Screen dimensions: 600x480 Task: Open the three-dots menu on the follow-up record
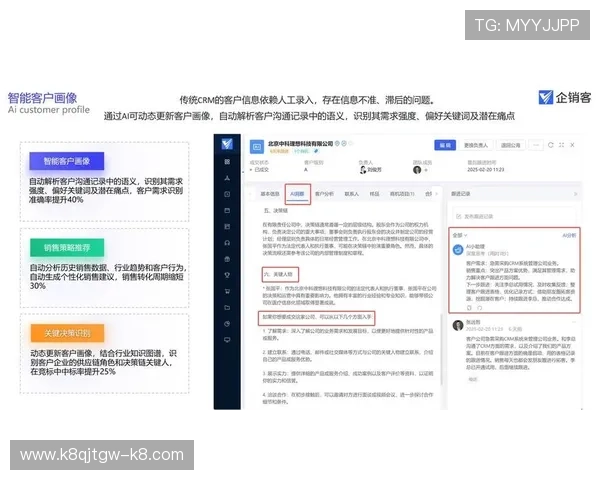point(574,322)
